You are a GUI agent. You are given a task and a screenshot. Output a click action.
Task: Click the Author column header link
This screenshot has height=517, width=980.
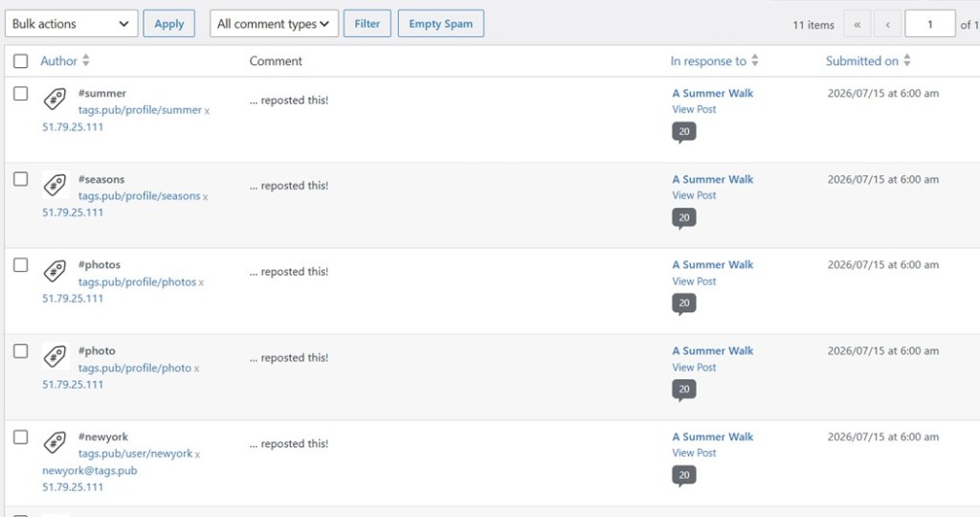coord(58,60)
